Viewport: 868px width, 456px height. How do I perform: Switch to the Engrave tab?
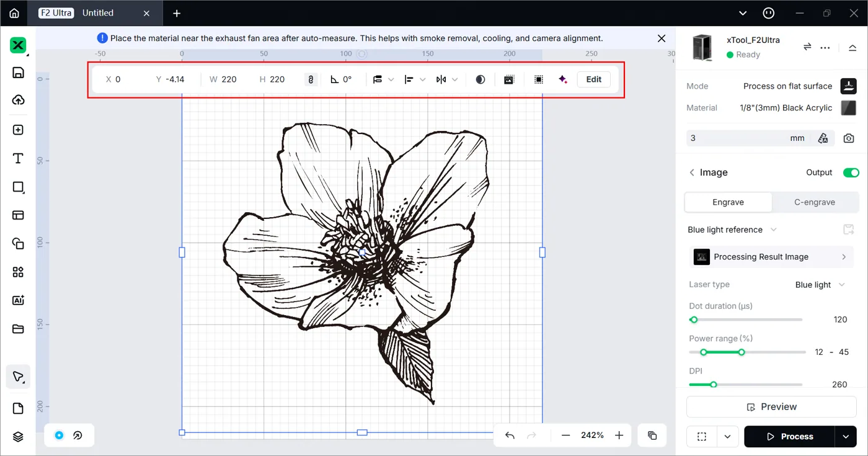click(x=728, y=202)
